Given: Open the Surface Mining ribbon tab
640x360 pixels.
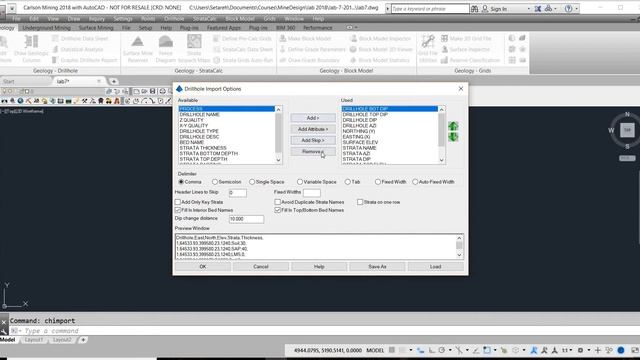Looking at the screenshot, I should click(x=96, y=28).
